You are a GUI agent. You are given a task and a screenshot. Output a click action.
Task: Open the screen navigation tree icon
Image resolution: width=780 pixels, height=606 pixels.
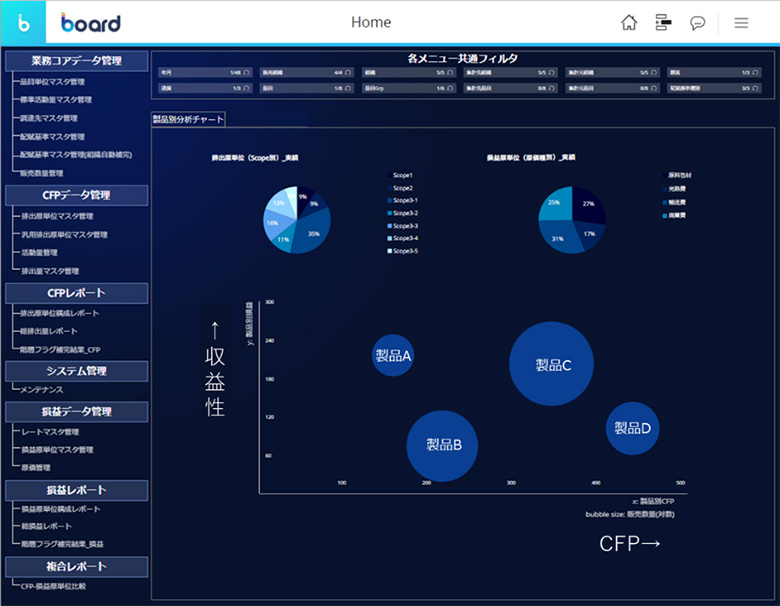click(662, 22)
